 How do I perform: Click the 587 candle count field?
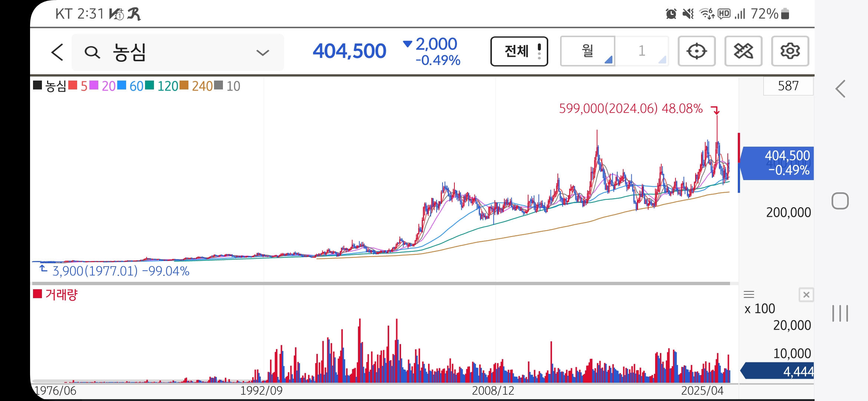point(788,86)
